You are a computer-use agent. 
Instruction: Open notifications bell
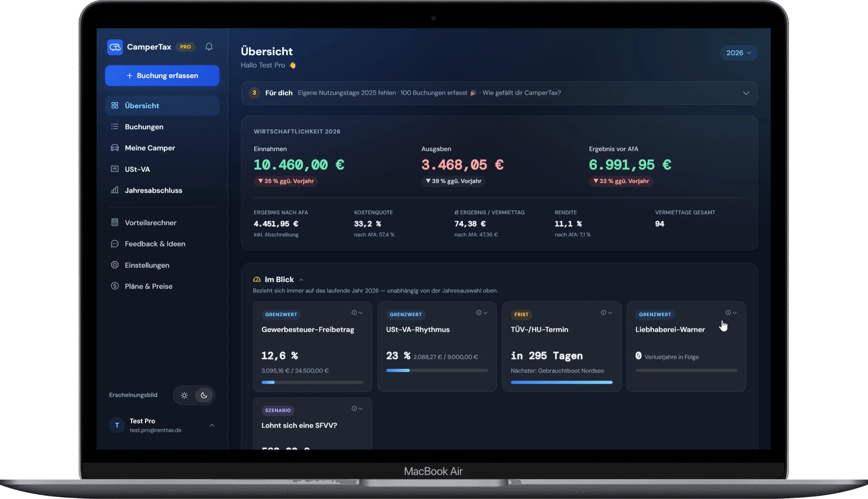209,47
